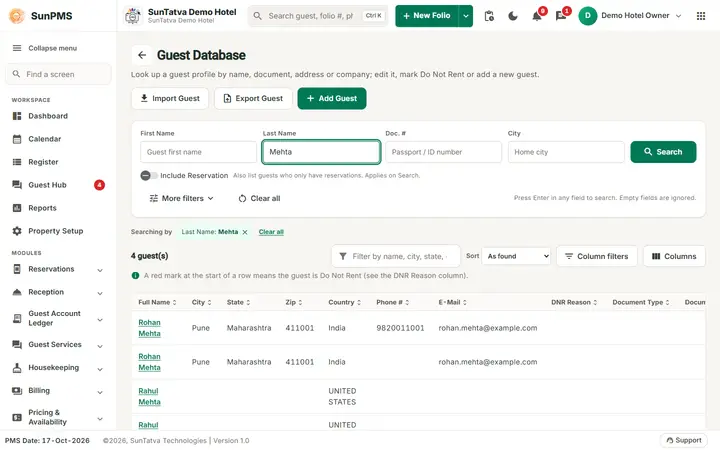Open Column filters button

coord(596,256)
